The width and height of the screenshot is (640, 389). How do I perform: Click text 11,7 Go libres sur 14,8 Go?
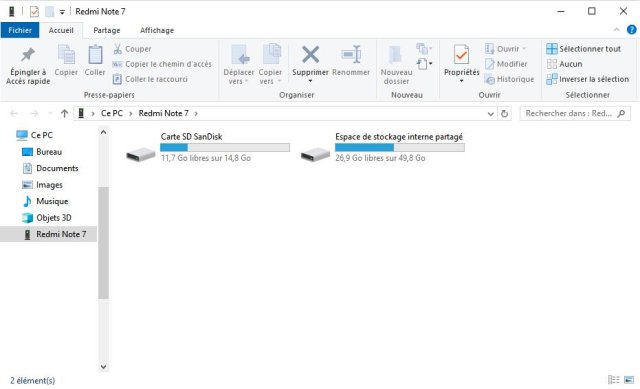[206, 158]
